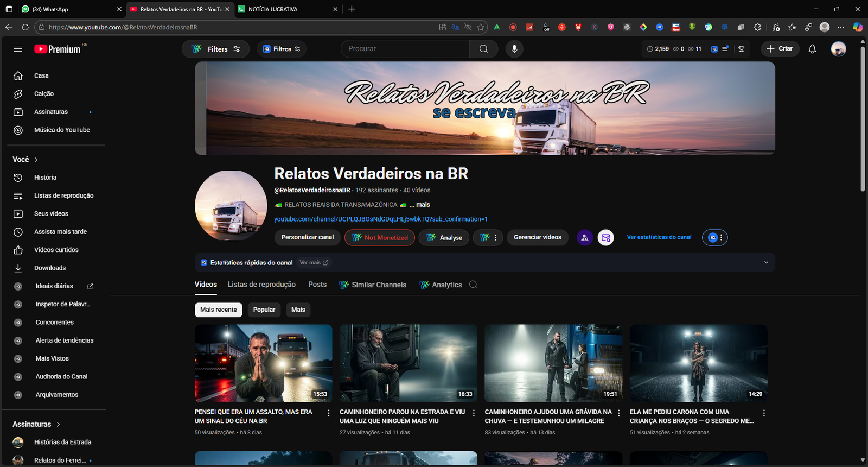This screenshot has height=467, width=868.
Task: Open the Similar Channels tab
Action: point(373,285)
